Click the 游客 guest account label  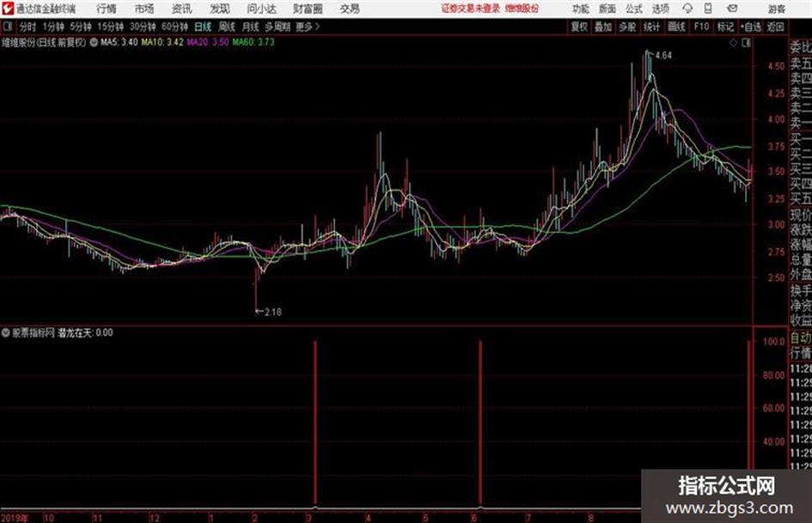tap(776, 9)
